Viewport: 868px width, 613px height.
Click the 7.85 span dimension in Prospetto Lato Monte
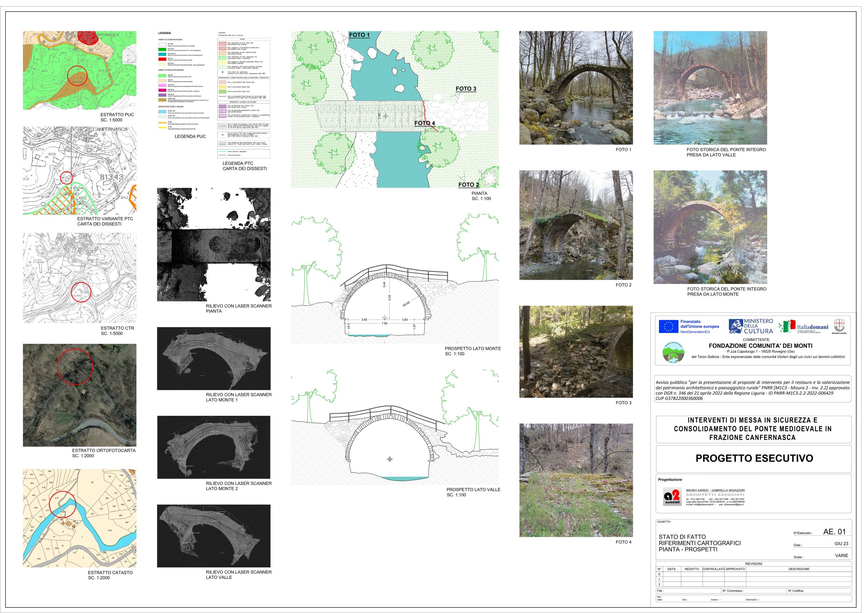[384, 324]
